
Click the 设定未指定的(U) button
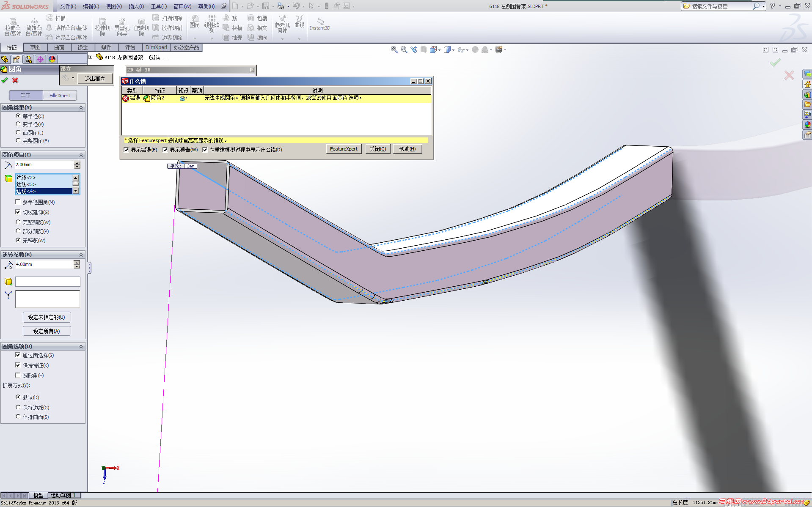pyautogui.click(x=47, y=317)
